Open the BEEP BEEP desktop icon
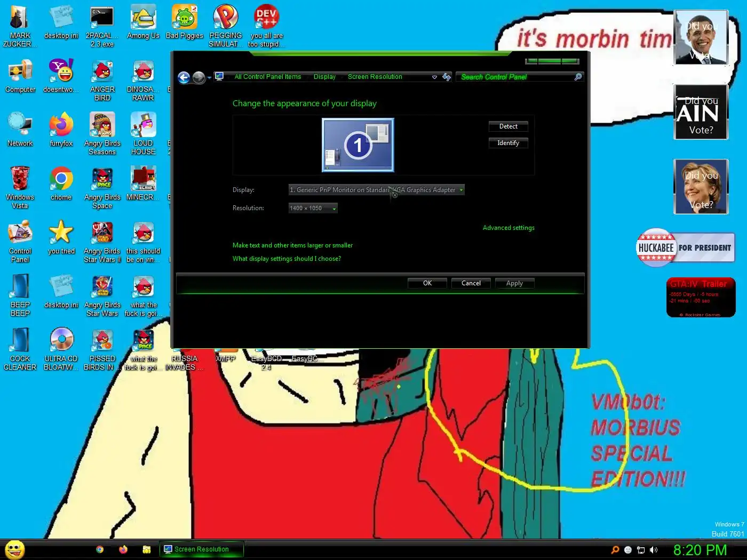 [20, 295]
